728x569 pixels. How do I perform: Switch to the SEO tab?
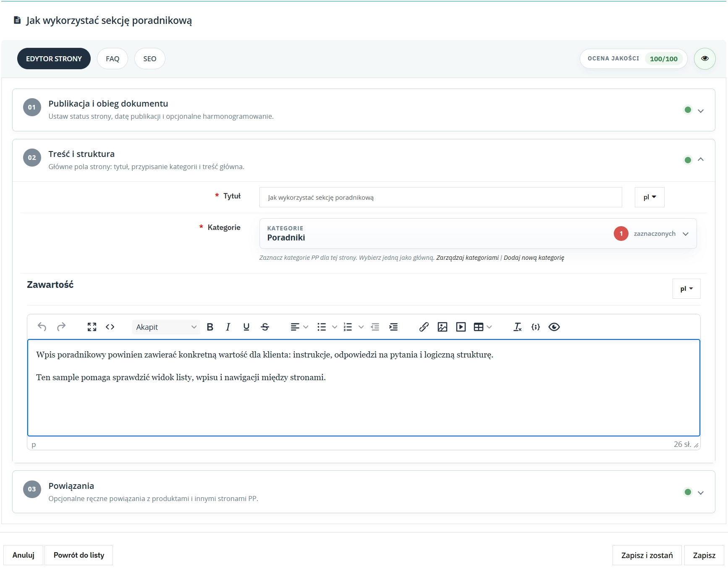point(149,58)
